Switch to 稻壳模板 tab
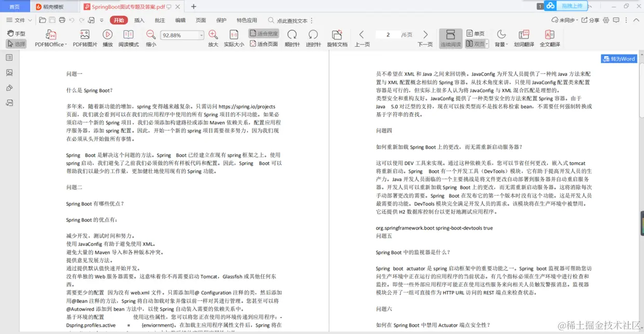Viewport: 644px width, 334px height. click(x=55, y=7)
